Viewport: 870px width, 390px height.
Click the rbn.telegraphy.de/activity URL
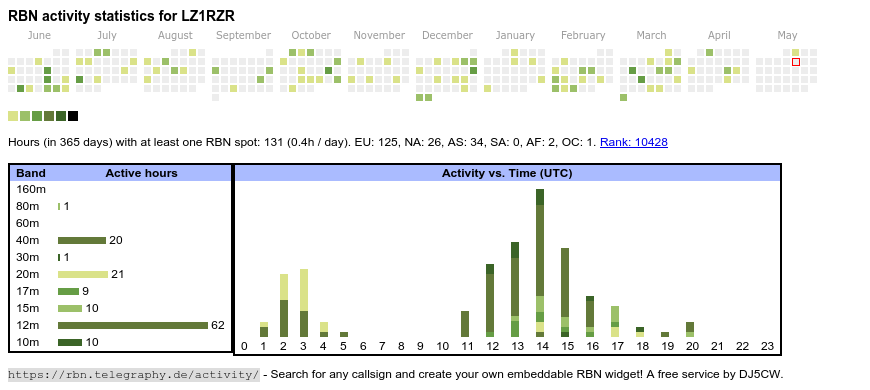[134, 374]
